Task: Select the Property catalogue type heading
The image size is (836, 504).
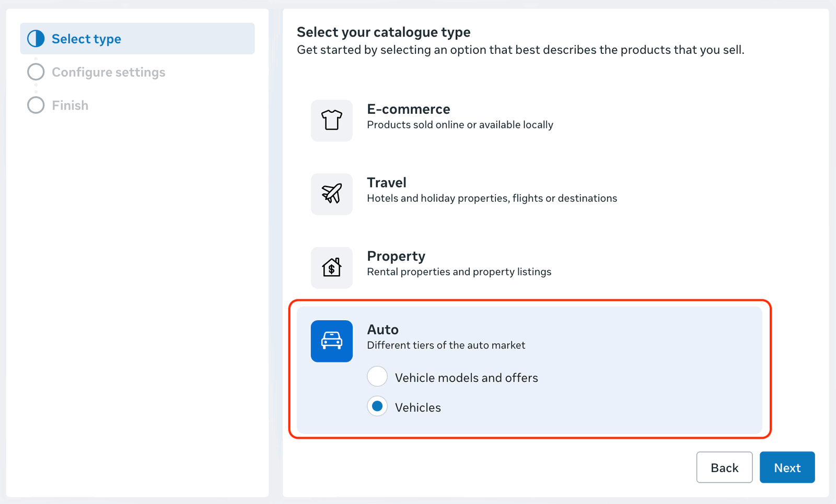Action: click(x=396, y=256)
